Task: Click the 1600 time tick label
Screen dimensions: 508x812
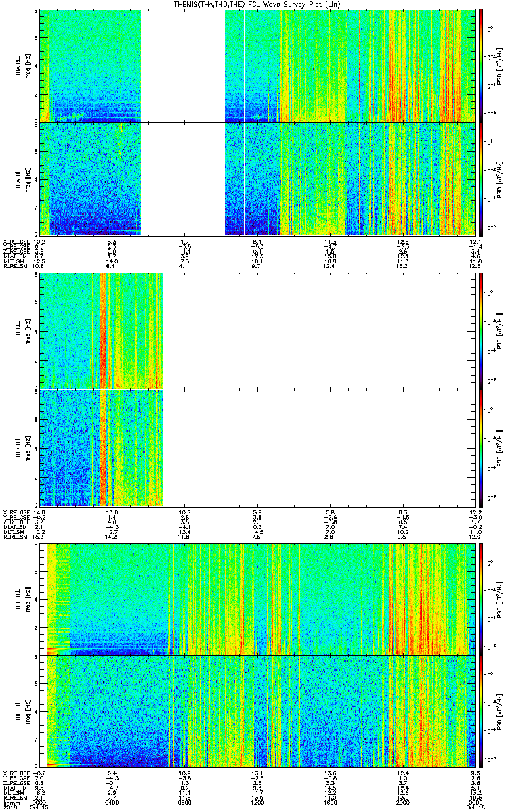Action: [331, 803]
